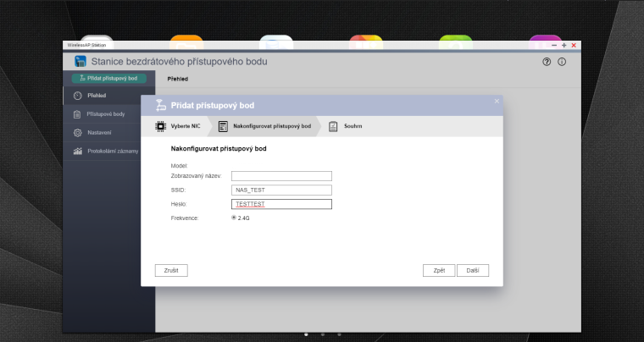Click the Zpět button
Screen dimensions: 644x342
click(x=439, y=271)
